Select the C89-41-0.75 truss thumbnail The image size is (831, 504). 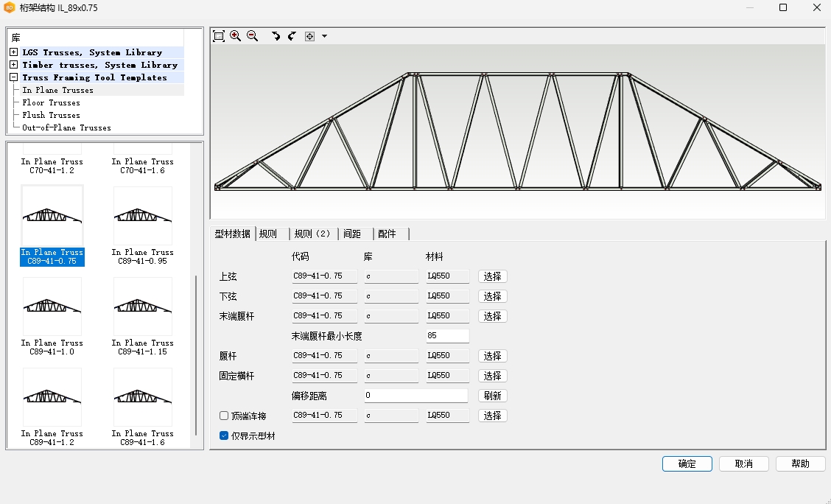(52, 215)
